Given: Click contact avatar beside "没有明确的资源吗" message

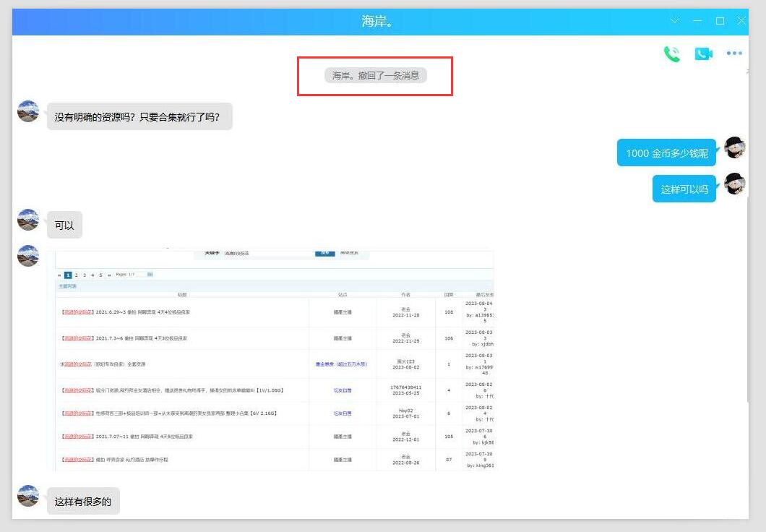Looking at the screenshot, I should (x=28, y=112).
